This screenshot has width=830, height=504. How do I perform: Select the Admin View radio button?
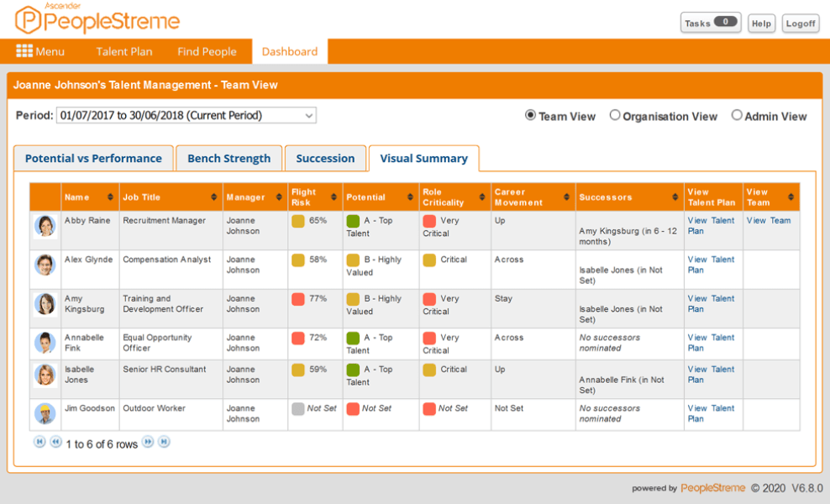737,116
